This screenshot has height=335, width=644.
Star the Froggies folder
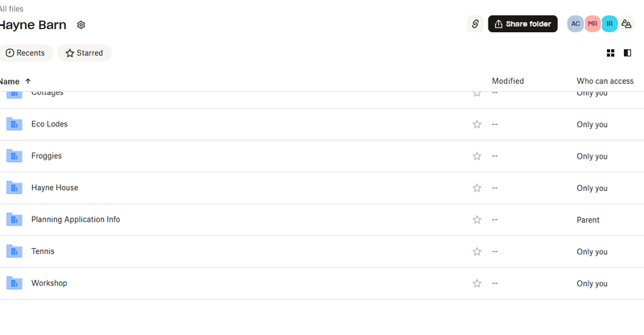tap(477, 156)
